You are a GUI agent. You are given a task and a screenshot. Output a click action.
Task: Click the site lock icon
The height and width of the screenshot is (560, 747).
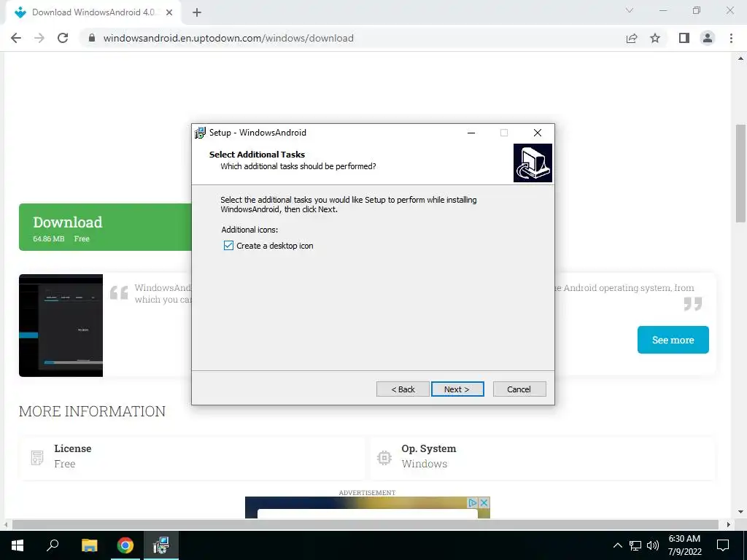[92, 38]
